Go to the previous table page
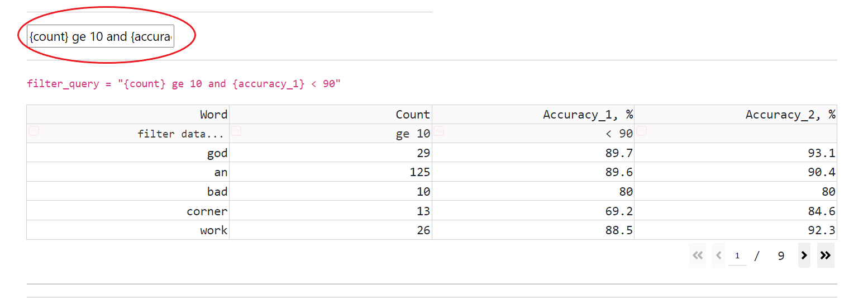 (718, 256)
